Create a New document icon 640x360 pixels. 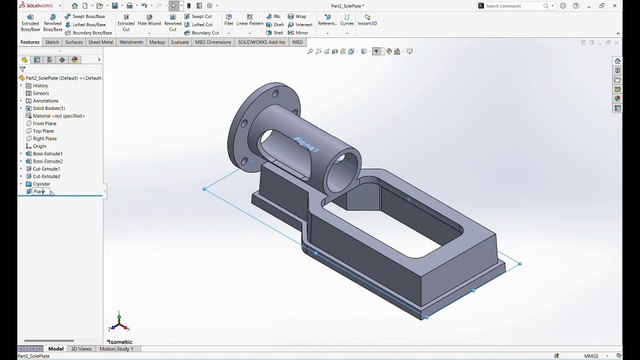point(85,6)
